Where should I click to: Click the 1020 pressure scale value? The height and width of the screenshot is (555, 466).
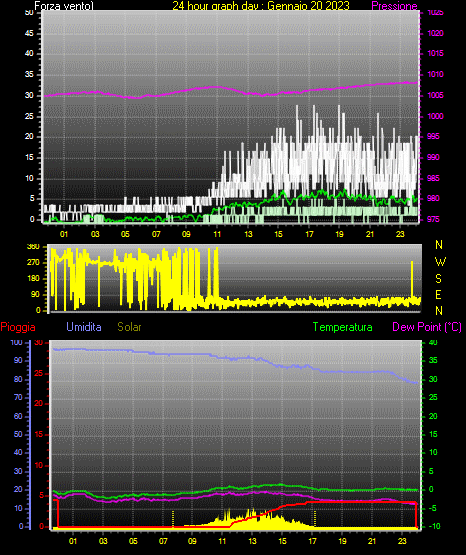435,33
